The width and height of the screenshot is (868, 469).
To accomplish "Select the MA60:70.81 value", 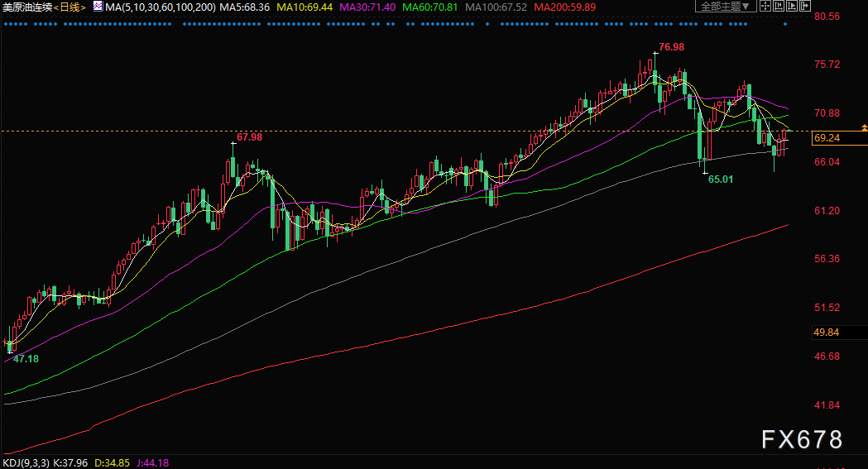I will pos(430,7).
